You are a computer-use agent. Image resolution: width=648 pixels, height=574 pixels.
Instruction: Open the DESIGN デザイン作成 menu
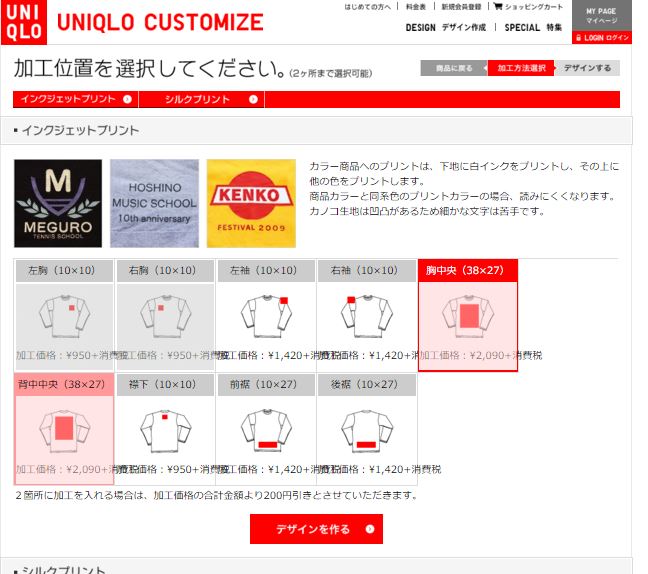pos(446,28)
